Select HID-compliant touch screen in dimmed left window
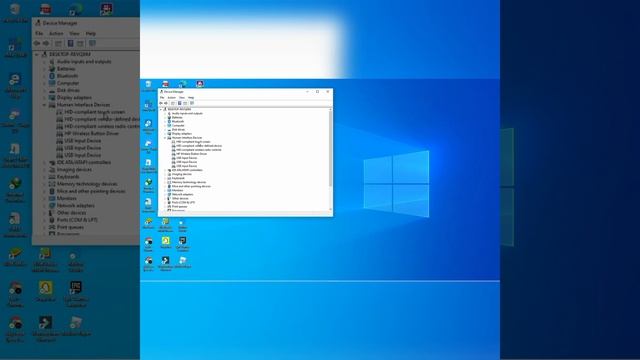This screenshot has width=640, height=360. (95, 112)
